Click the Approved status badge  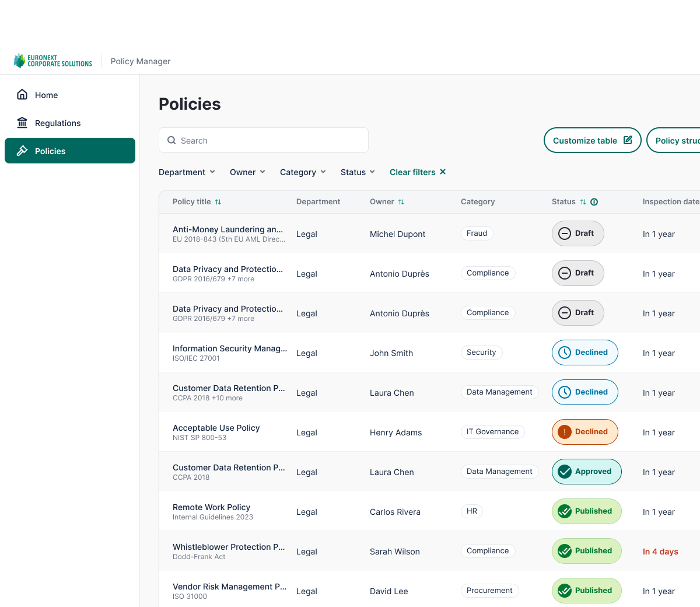coord(587,472)
